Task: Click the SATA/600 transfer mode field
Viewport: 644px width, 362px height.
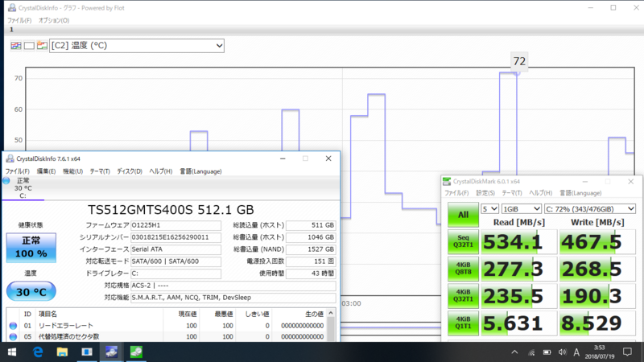Action: click(x=175, y=261)
